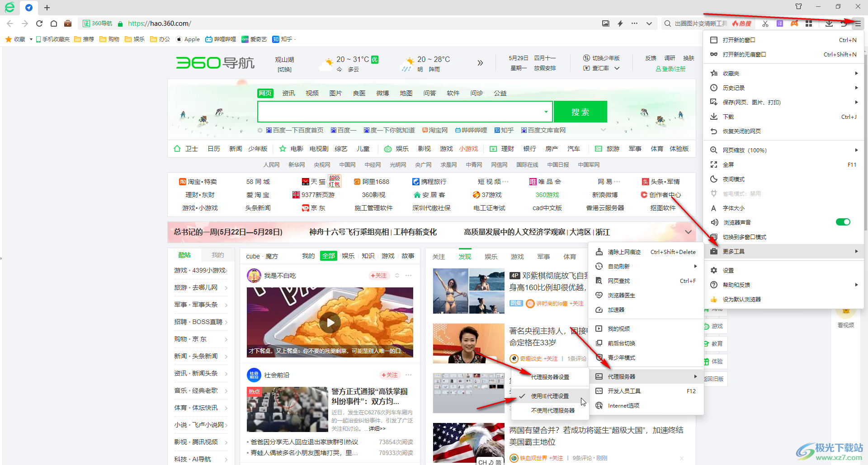The image size is (868, 465).
Task: Click the green search button
Action: pos(580,112)
